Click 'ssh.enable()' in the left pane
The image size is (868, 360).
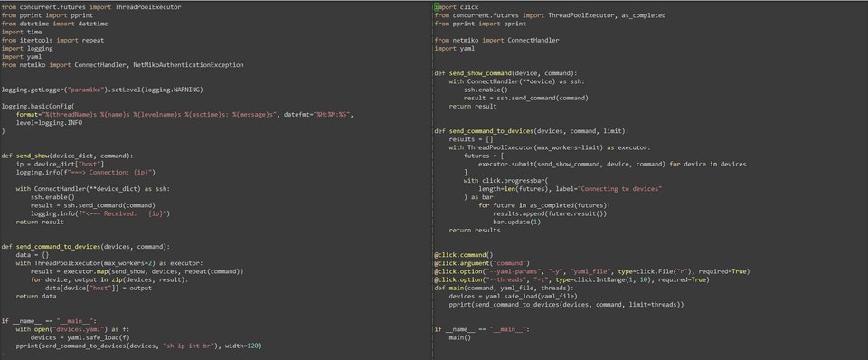(52, 197)
